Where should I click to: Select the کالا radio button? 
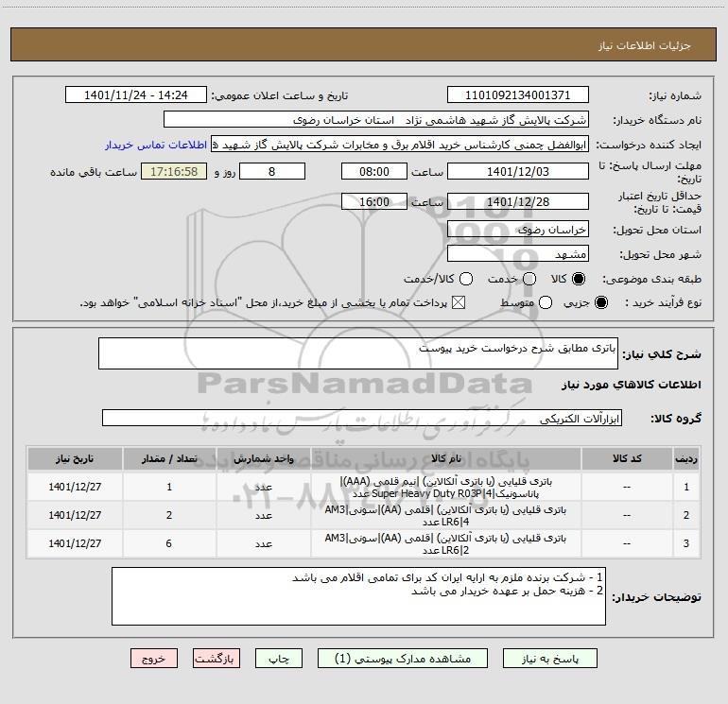click(x=579, y=279)
